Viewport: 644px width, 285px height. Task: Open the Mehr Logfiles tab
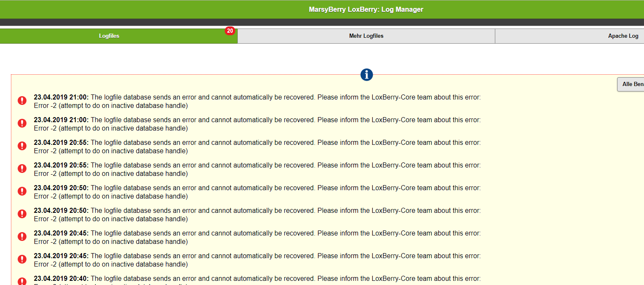click(366, 36)
